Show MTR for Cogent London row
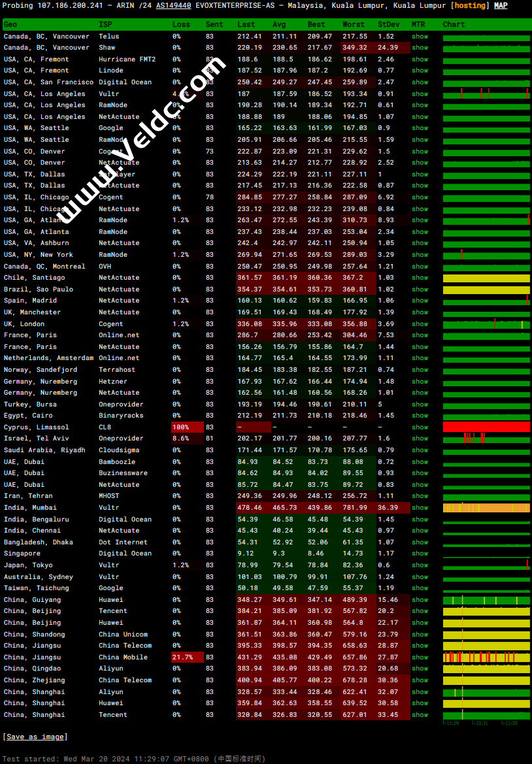Viewport: 532px width, 764px height. click(x=420, y=324)
